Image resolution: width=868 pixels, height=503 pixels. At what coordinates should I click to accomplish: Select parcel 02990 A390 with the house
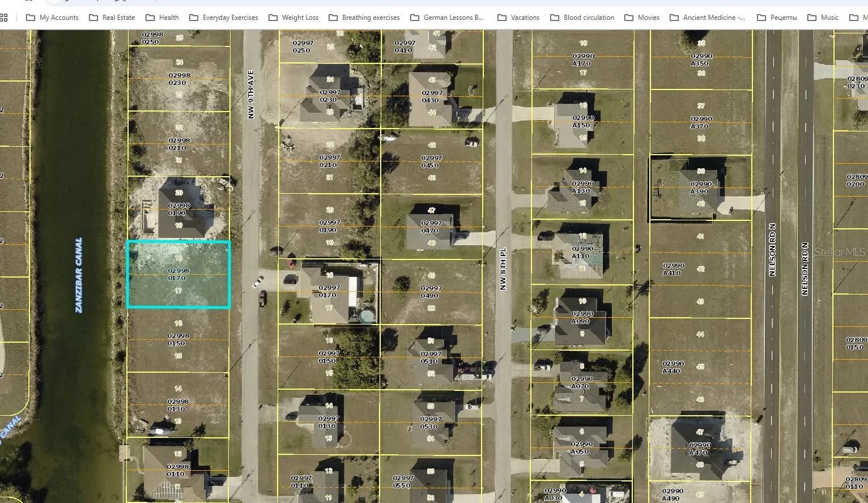[x=701, y=187]
